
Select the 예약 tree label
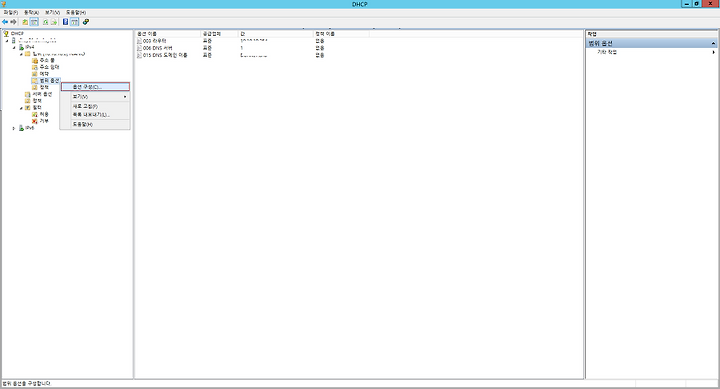click(44, 74)
